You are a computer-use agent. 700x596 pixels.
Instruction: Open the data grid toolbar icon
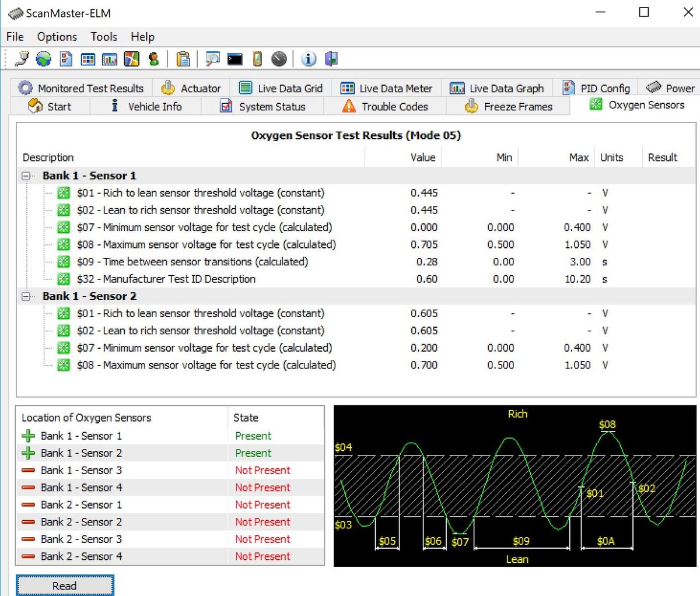pos(88,58)
